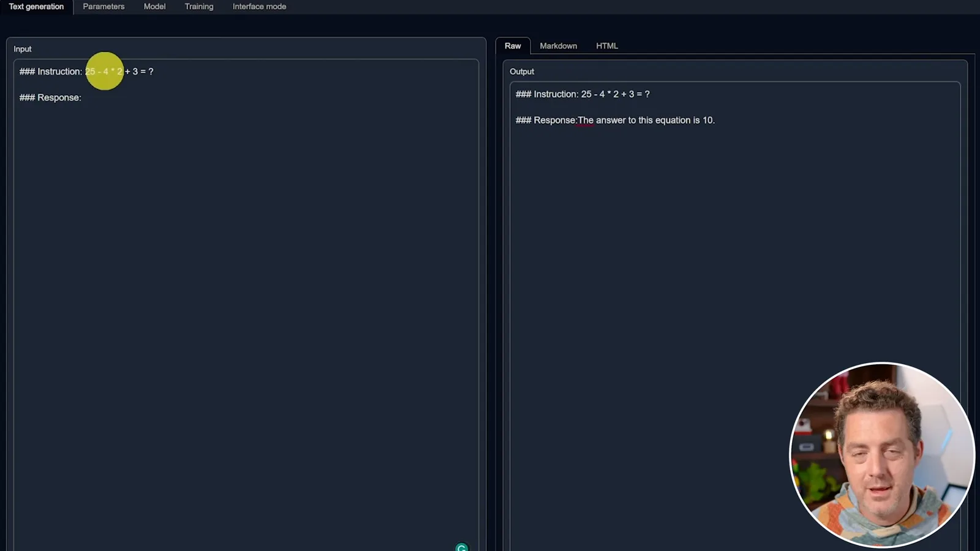Viewport: 980px width, 551px height.
Task: Click the '### Instruction:' line in the Input box
Action: tap(86, 72)
